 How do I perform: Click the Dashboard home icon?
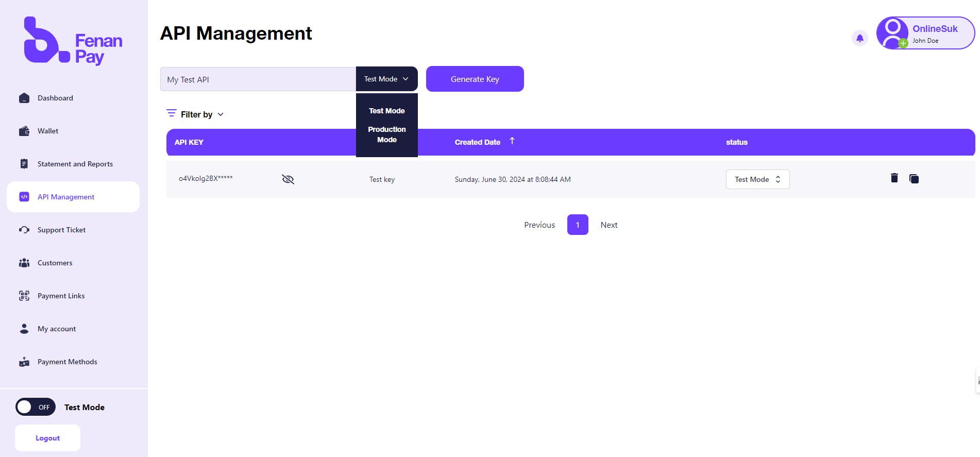[24, 98]
